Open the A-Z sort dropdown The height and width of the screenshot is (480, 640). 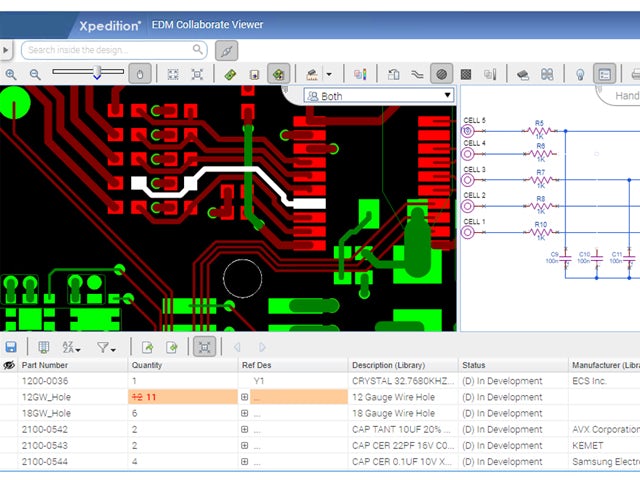(71, 347)
